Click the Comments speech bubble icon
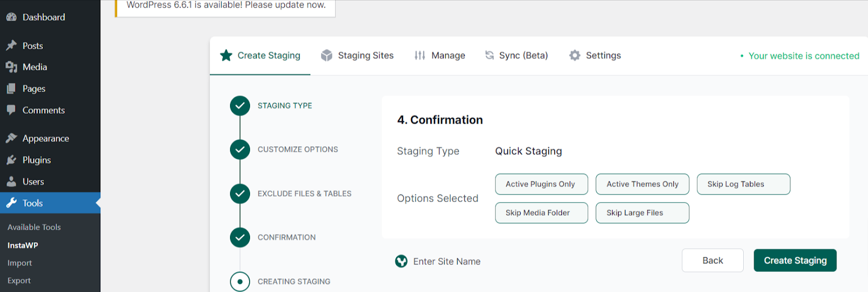 point(11,110)
